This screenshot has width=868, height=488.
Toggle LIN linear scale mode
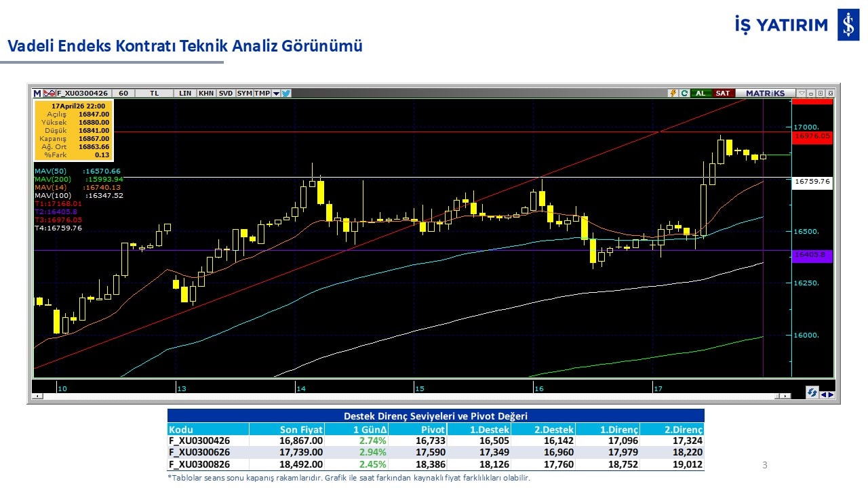[x=185, y=94]
